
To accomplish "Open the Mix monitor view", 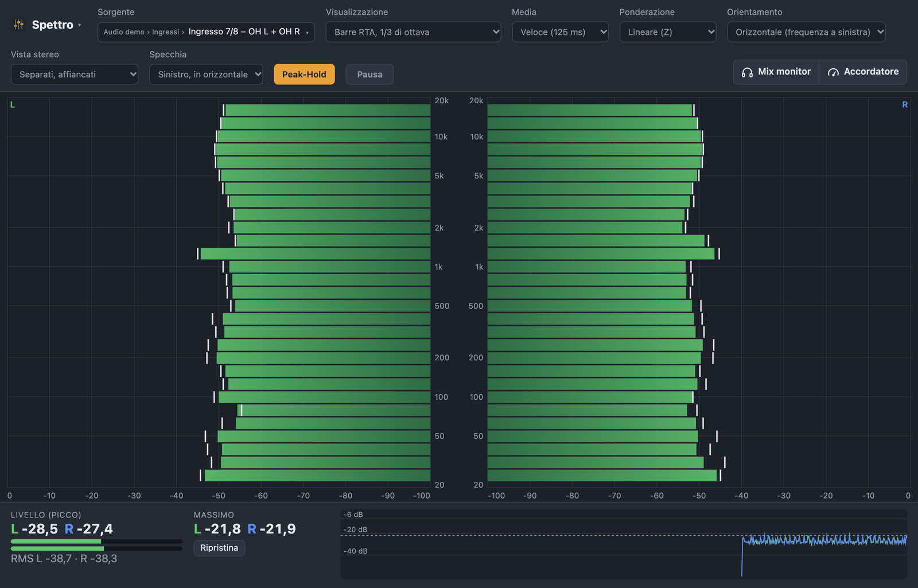I will pos(776,72).
